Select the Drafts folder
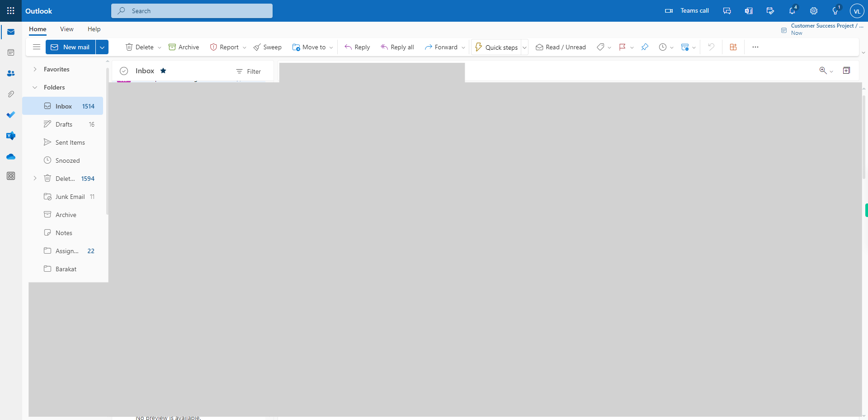 63,124
